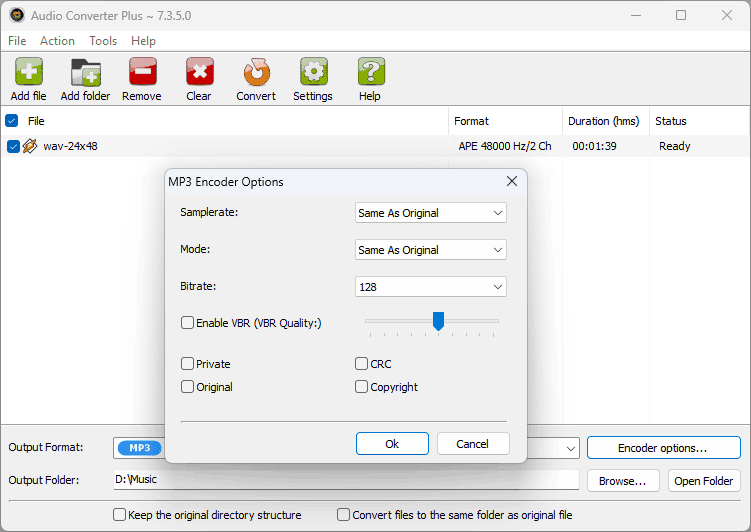Click the Help question mark toolbar icon
This screenshot has height=532, width=751.
tap(371, 72)
